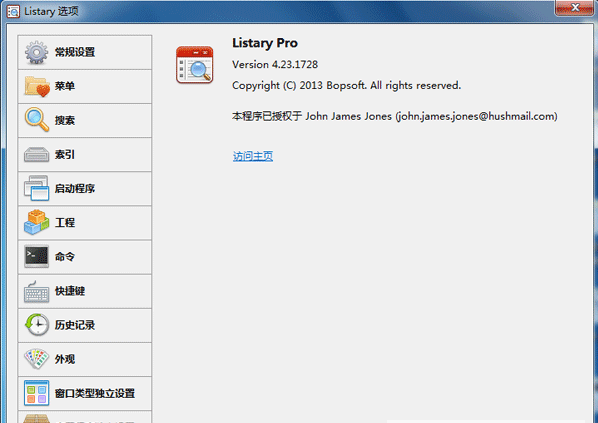Switch to the 搜索 settings tab
Viewport: 598px width, 423px height.
tap(85, 121)
